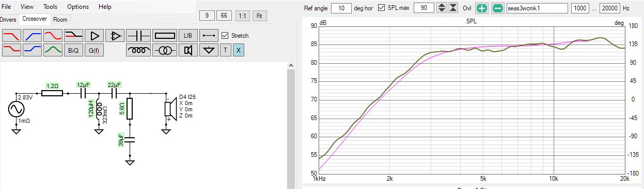Select the 1.2Ω resistor label in schematic

(x=52, y=86)
